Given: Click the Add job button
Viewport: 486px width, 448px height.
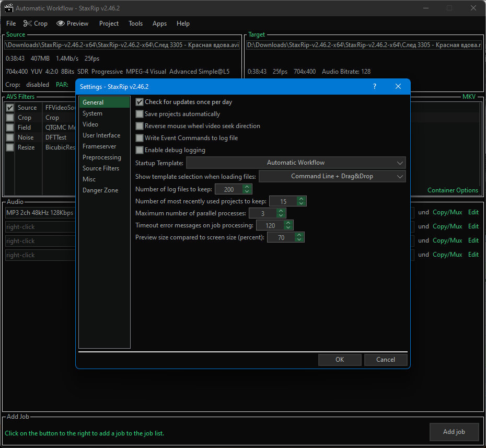Looking at the screenshot, I should pos(454,432).
